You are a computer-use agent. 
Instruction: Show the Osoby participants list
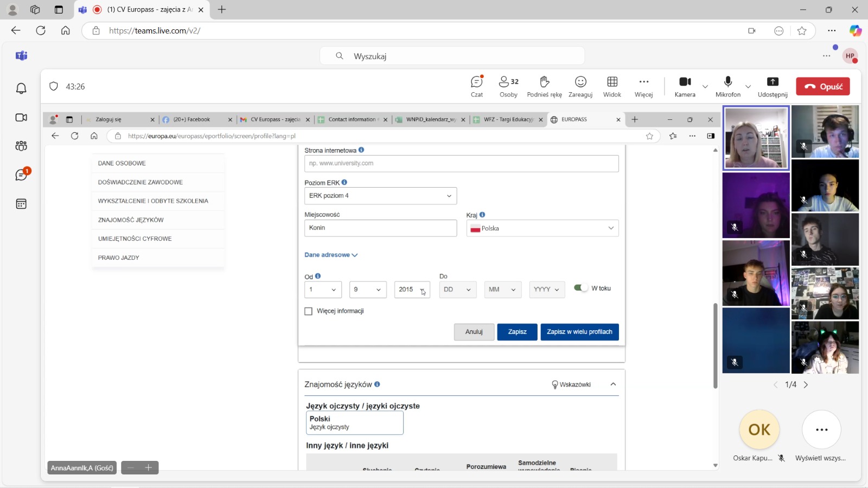[508, 86]
